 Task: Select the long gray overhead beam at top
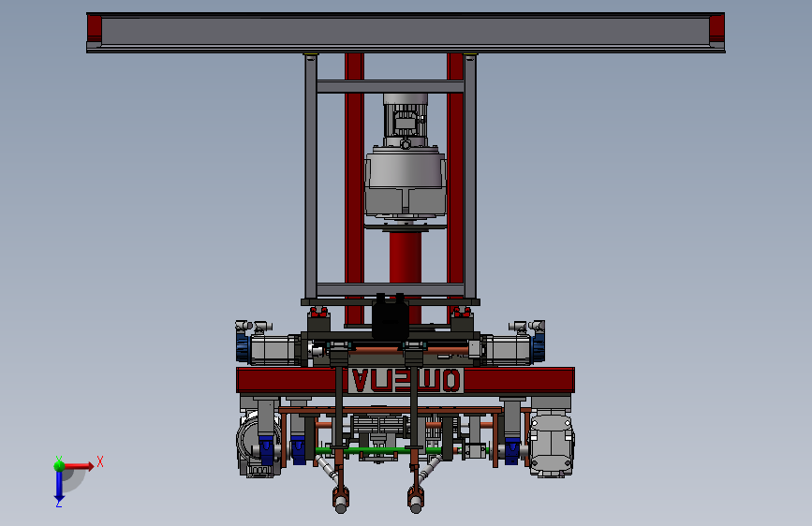(x=406, y=33)
